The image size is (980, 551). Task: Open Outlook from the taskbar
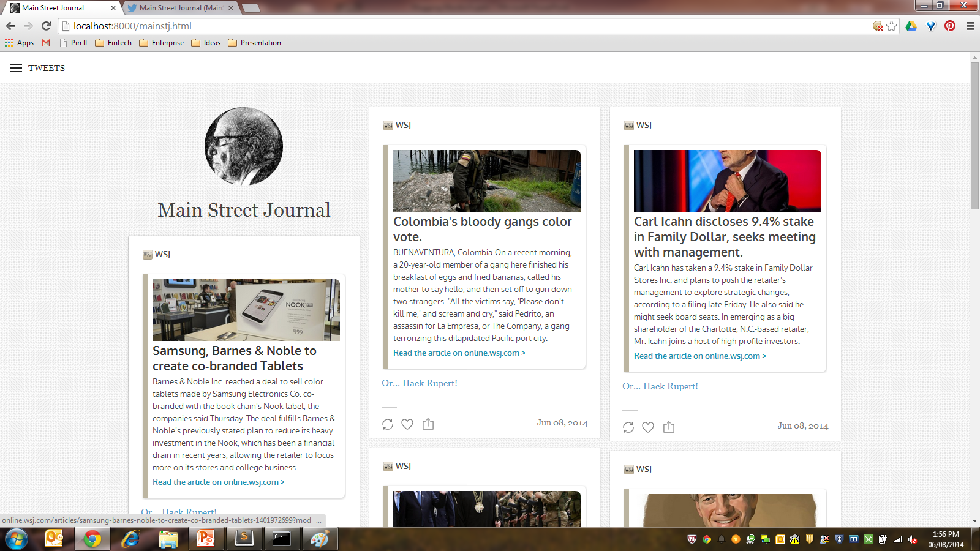54,539
